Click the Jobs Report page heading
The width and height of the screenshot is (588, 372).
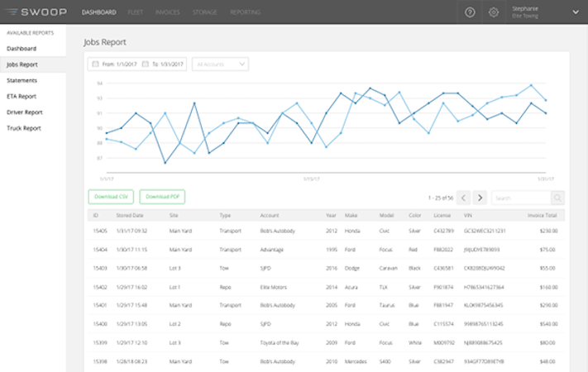coord(105,42)
